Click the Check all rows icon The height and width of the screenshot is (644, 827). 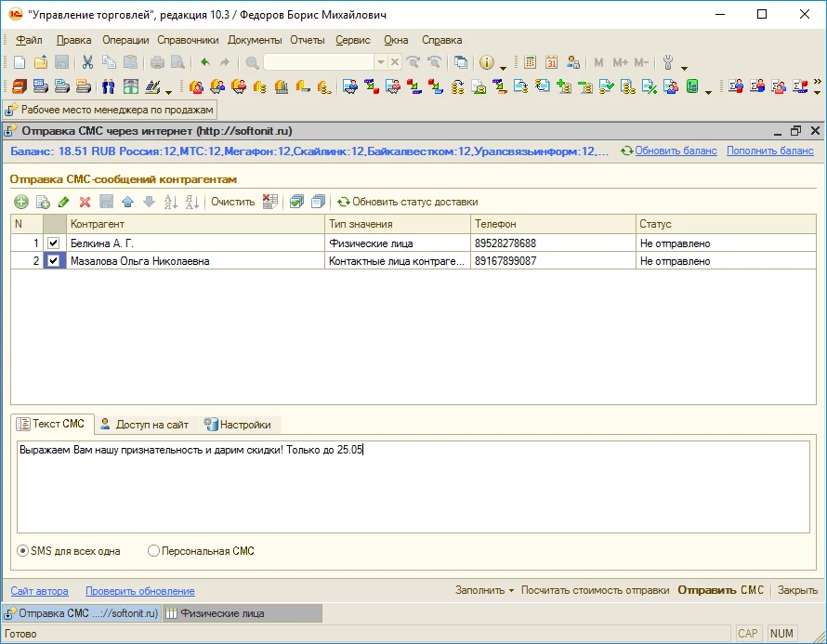click(296, 202)
